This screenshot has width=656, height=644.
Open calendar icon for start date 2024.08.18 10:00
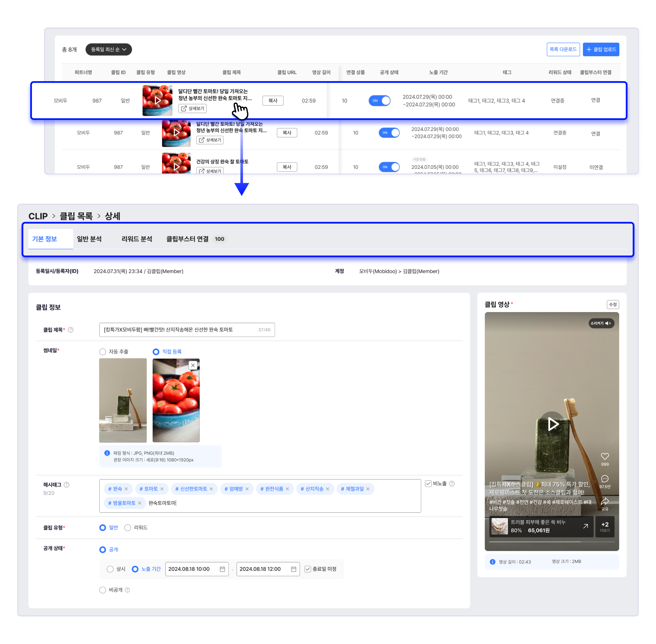(x=222, y=569)
